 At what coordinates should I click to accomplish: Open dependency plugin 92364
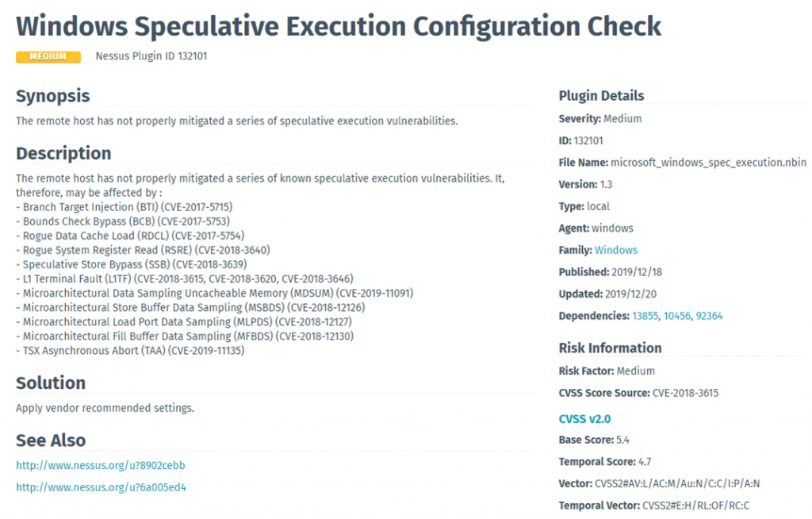709,316
